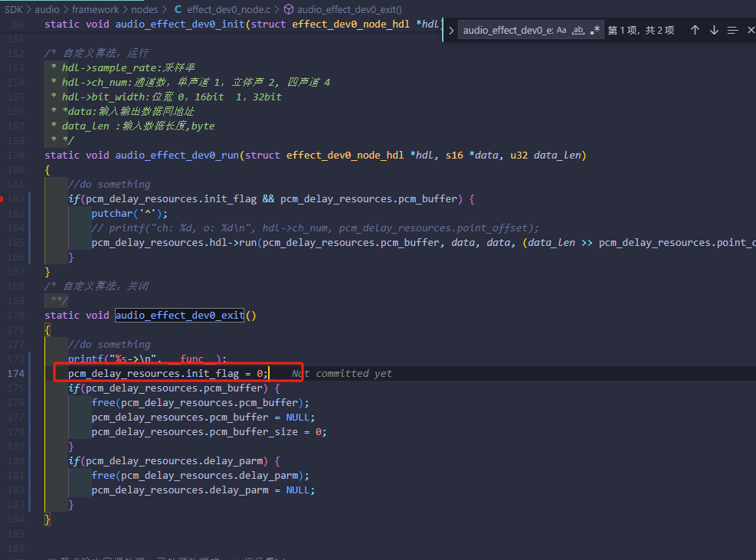This screenshot has width=756, height=560.
Task: Click the commented-out printf line 164
Action: 315,228
